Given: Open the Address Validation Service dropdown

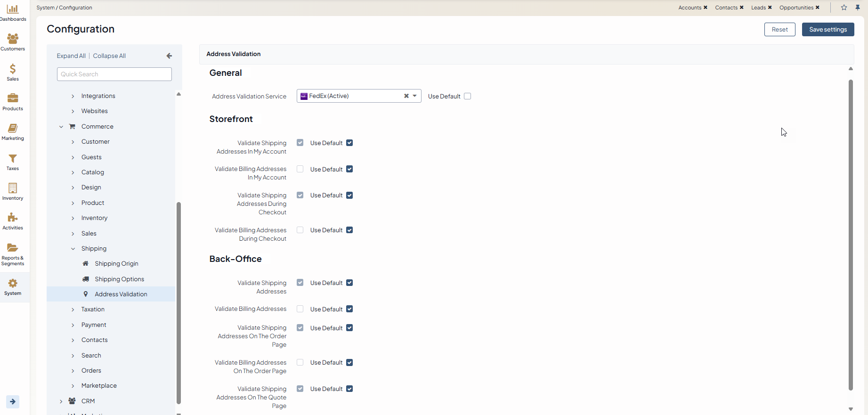Looking at the screenshot, I should point(414,96).
